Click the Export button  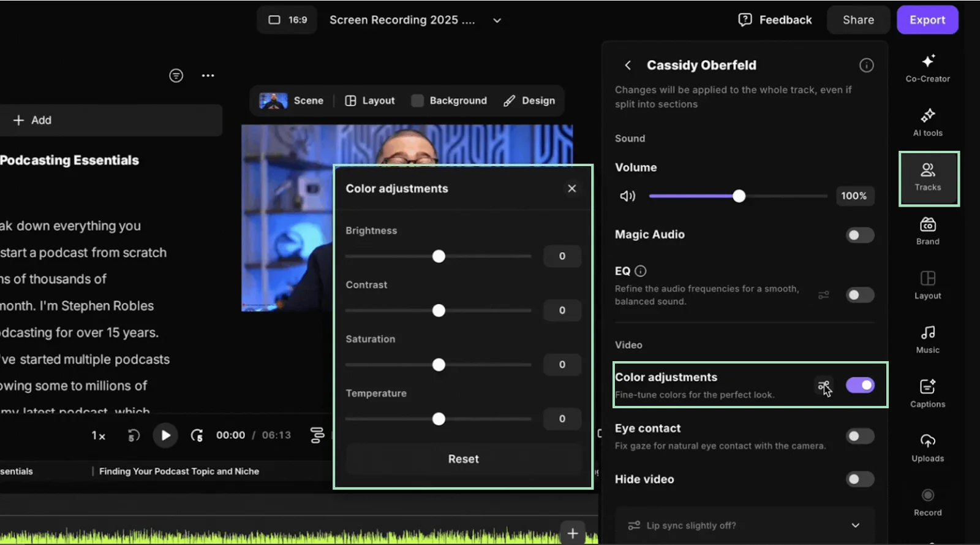tap(927, 20)
